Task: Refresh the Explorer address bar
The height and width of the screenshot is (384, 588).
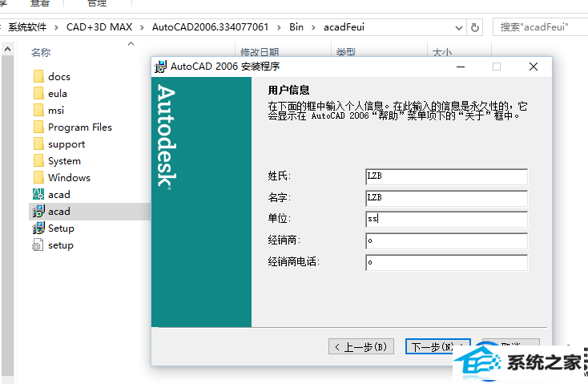Action: pyautogui.click(x=475, y=27)
